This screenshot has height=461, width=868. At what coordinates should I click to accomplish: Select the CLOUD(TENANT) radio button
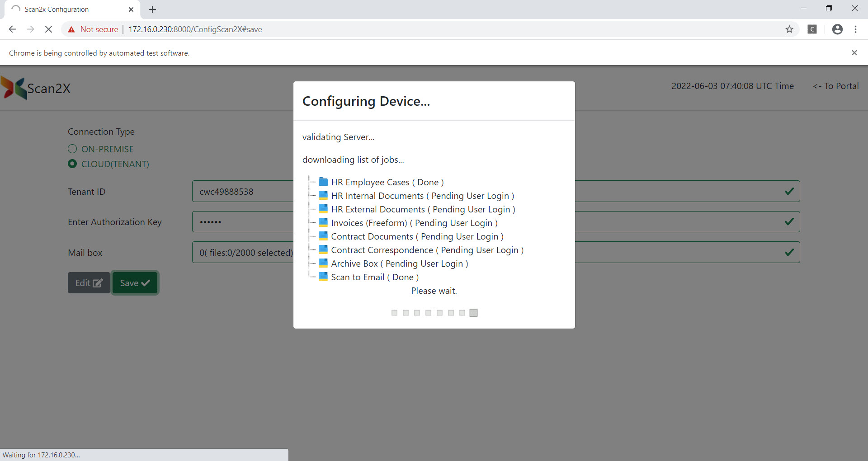coord(72,164)
